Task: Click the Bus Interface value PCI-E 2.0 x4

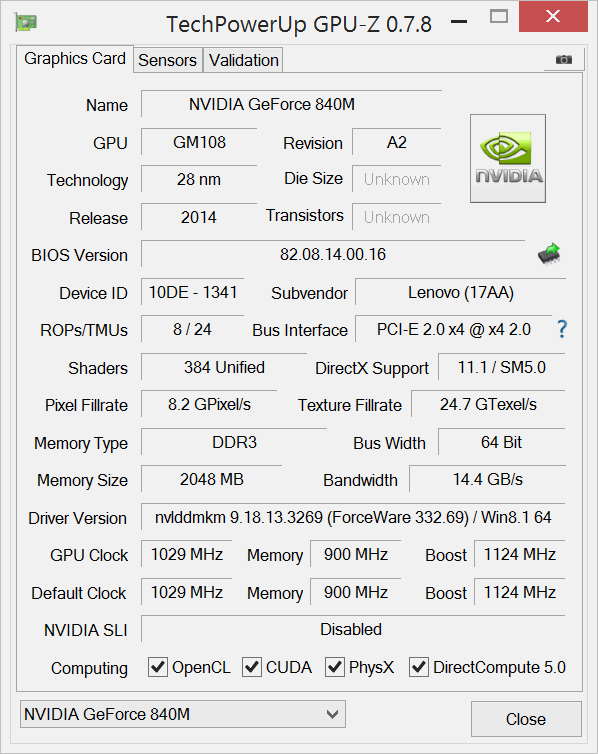Action: point(454,329)
